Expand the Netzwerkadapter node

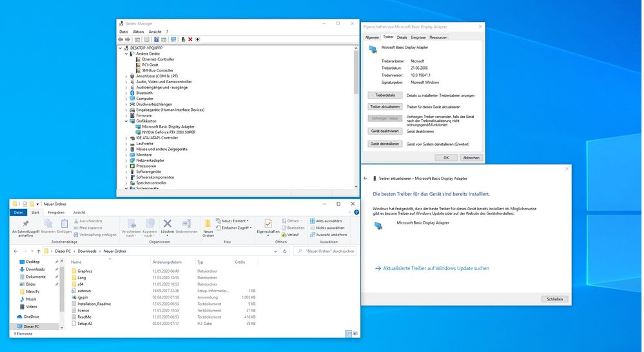coord(126,160)
